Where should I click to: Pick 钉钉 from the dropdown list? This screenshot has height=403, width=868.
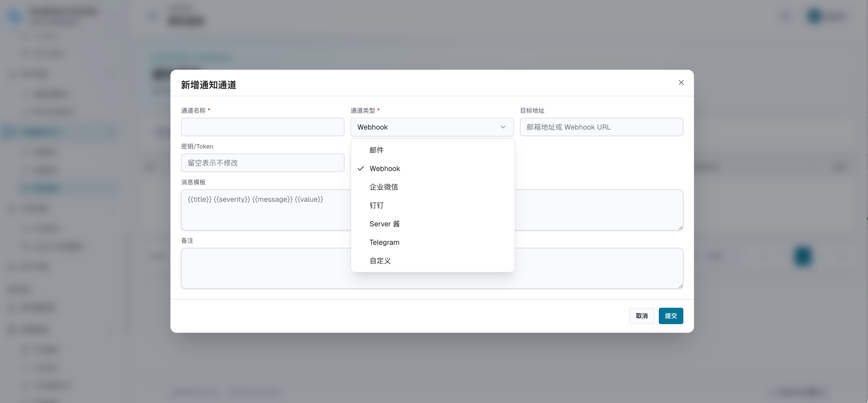pyautogui.click(x=432, y=205)
